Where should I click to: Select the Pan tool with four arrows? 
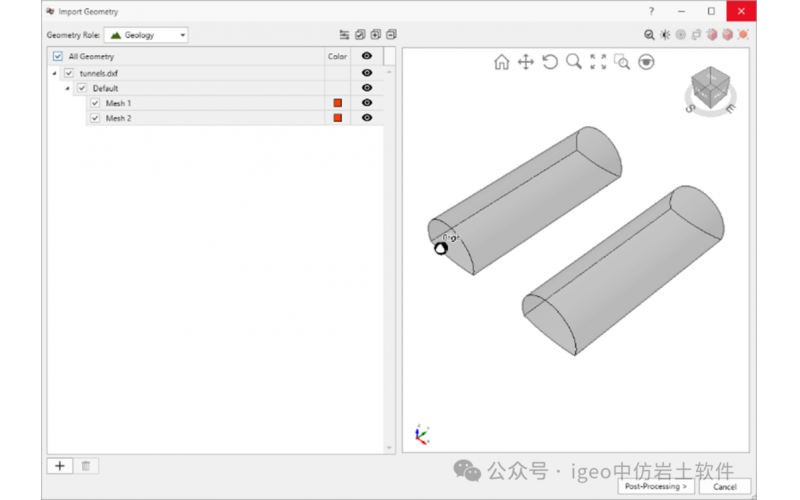click(x=525, y=62)
